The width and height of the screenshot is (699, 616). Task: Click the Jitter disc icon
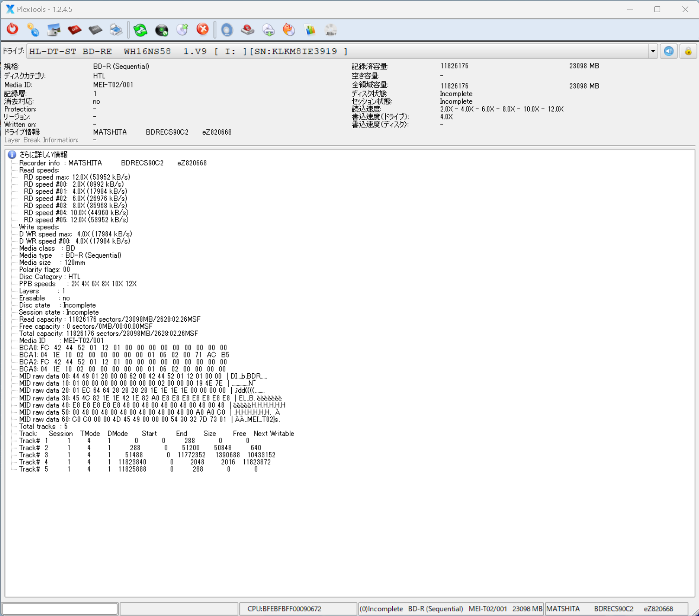[x=331, y=30]
